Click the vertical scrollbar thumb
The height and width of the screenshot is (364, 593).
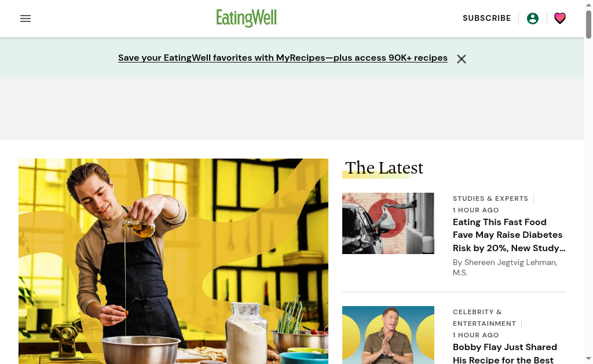click(x=588, y=24)
